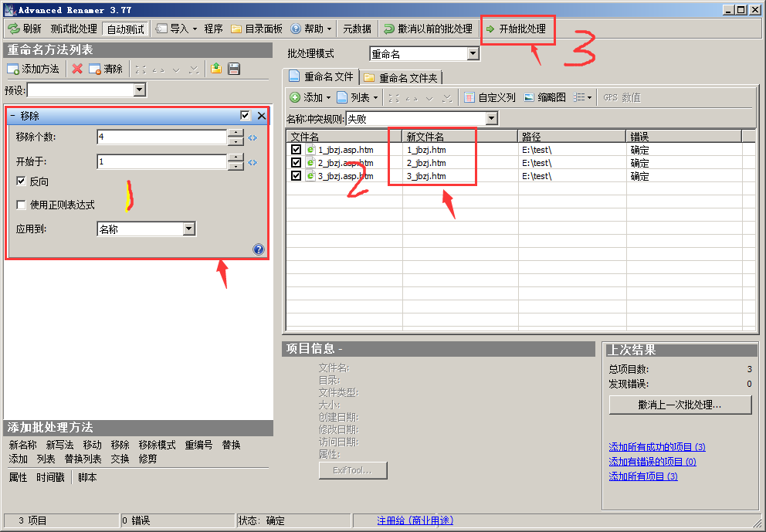This screenshot has width=766, height=532.
Task: Collapse the Remove (移除) method panel
Action: pyautogui.click(x=12, y=116)
